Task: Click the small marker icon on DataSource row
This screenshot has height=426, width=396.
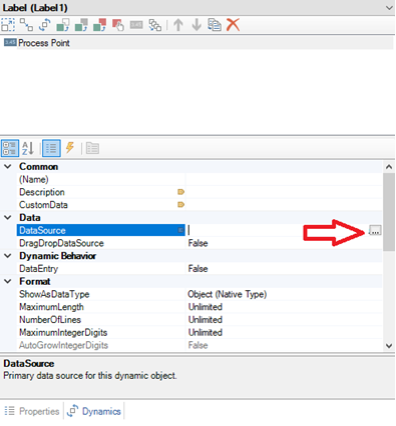Action: pos(180,230)
